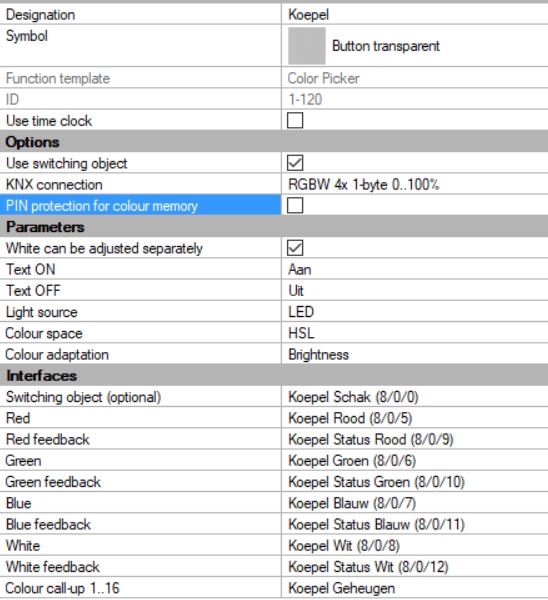
Task: Uncheck the Use switching object checkbox
Action: coord(295,163)
